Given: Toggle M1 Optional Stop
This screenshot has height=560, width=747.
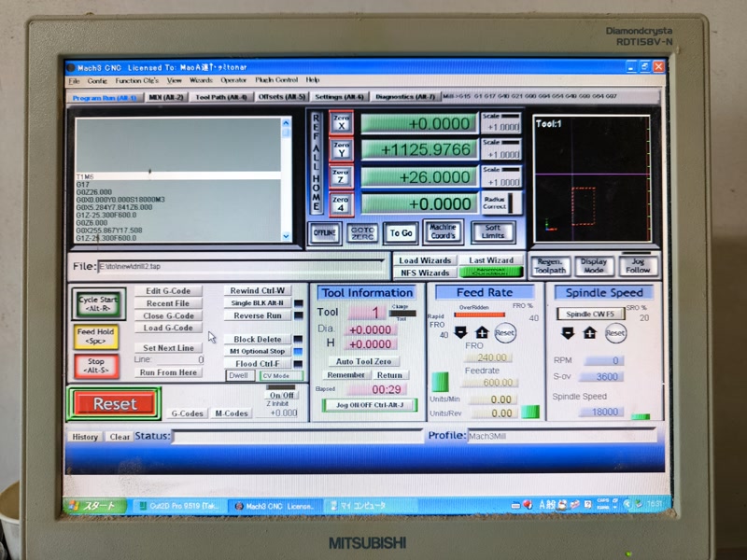Looking at the screenshot, I should [x=258, y=351].
